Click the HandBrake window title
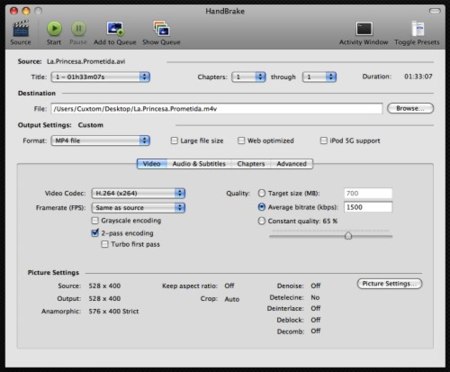This screenshot has height=372, width=450. (225, 11)
